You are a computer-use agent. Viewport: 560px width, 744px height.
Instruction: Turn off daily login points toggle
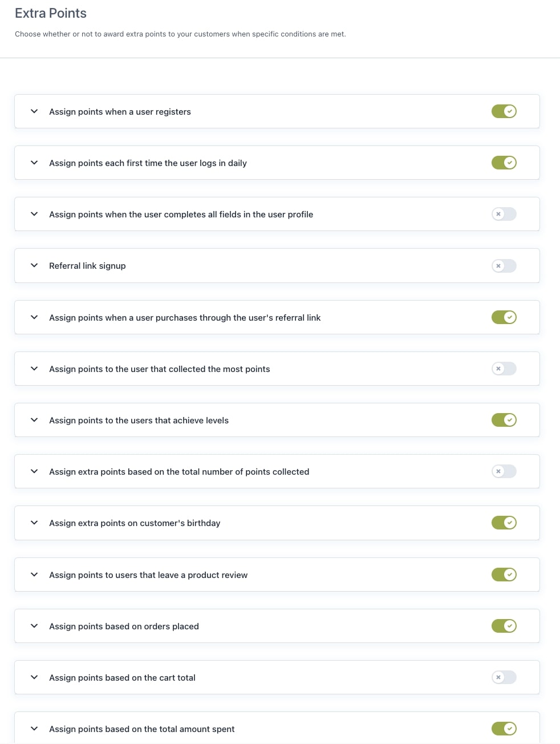pyautogui.click(x=504, y=163)
